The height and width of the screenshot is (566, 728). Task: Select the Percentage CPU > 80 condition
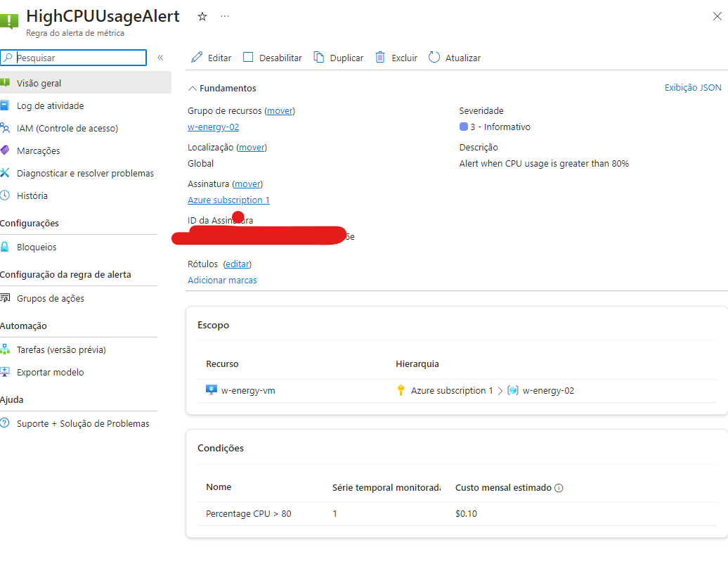click(x=248, y=513)
